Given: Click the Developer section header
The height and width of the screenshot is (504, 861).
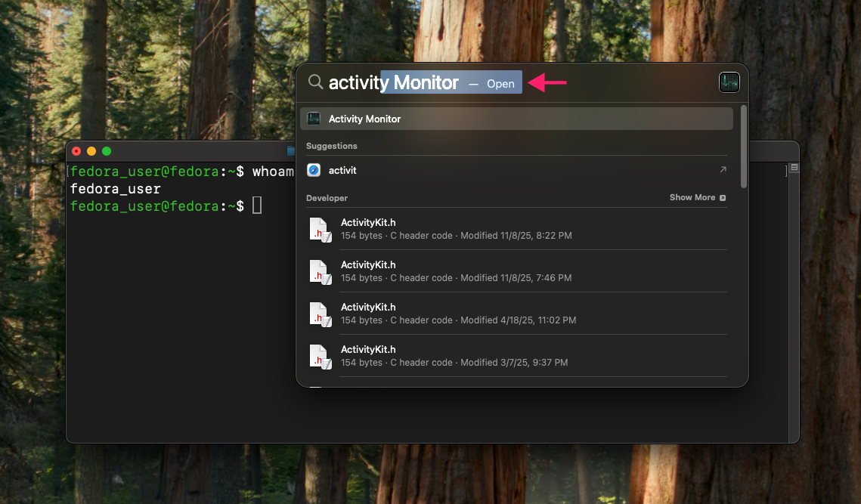Looking at the screenshot, I should click(x=327, y=198).
